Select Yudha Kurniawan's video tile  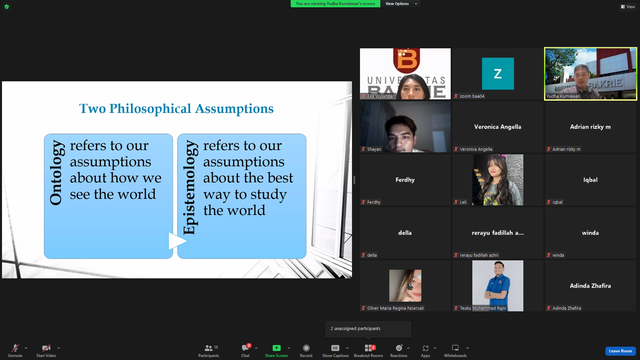590,74
